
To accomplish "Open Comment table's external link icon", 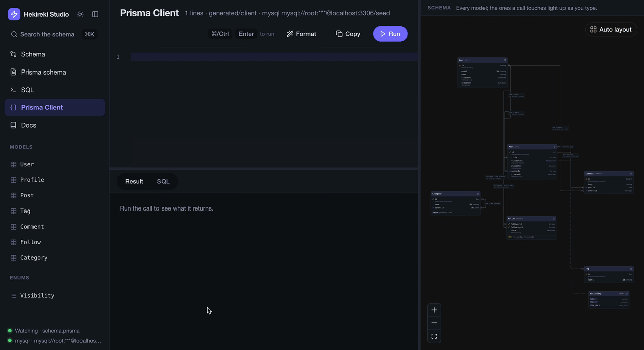I will coord(631,174).
